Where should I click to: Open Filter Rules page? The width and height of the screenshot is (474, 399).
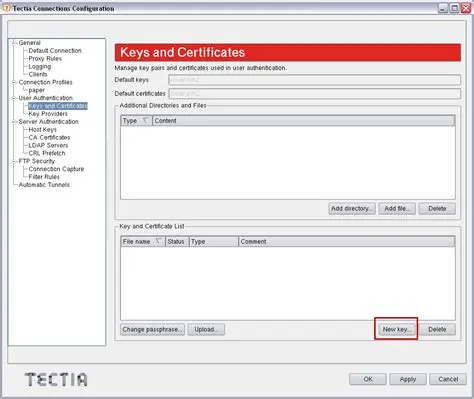tap(44, 177)
